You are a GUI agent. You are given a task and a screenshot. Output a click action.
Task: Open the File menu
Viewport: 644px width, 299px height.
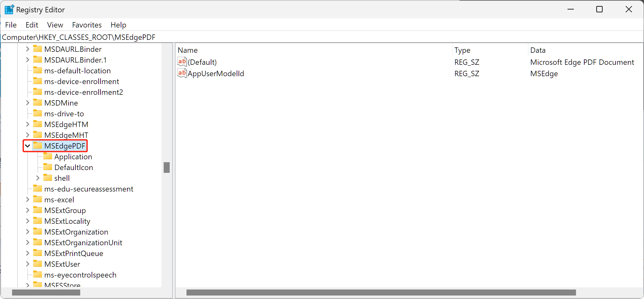coord(11,25)
